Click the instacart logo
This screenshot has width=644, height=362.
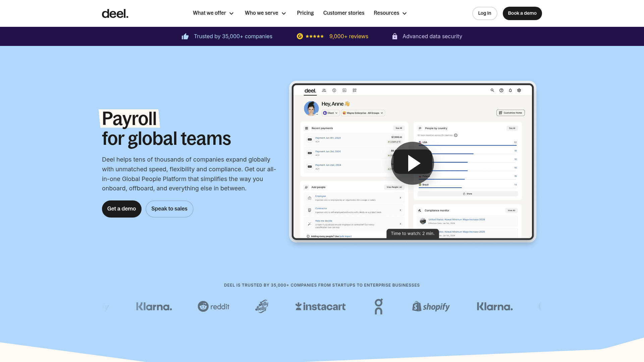pyautogui.click(x=320, y=306)
